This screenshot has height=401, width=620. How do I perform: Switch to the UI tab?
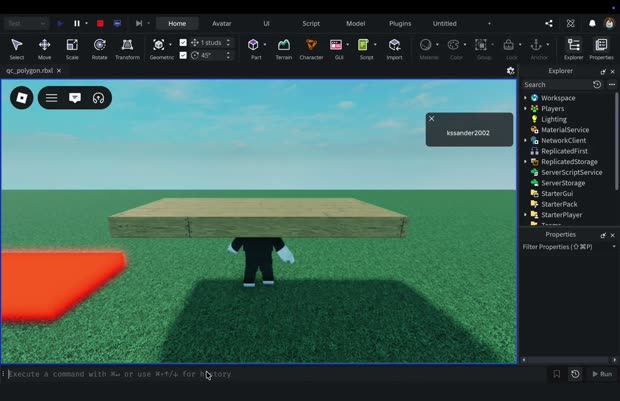[267, 23]
